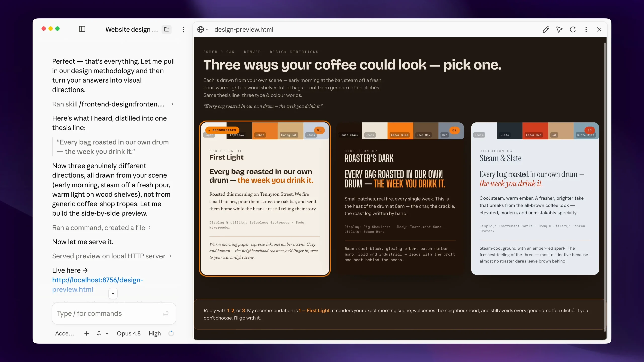Click the Slate color swatch

click(510, 131)
